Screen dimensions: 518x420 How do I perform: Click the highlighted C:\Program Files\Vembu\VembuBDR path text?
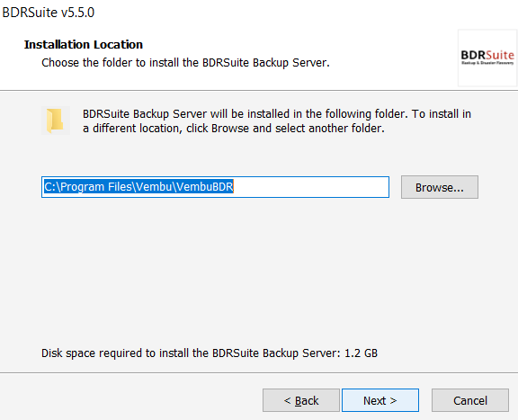click(138, 187)
